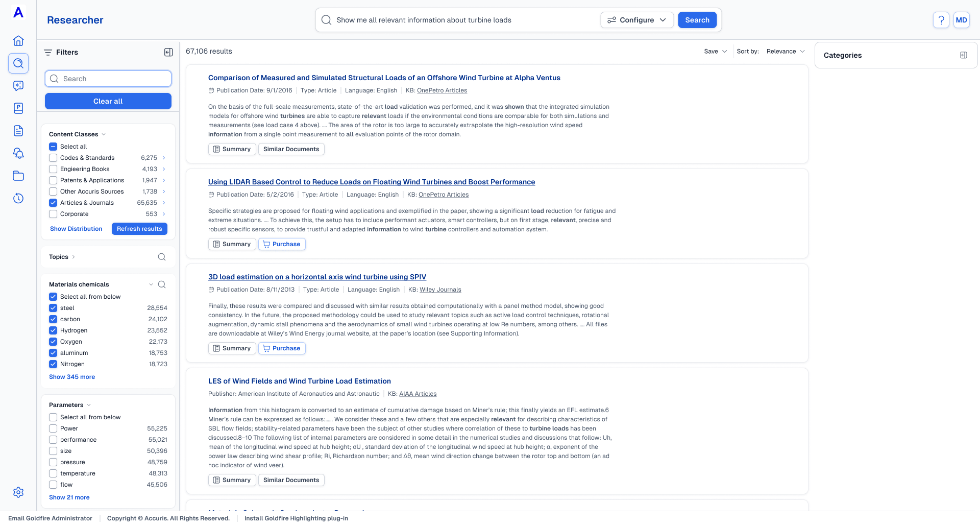Click magnifier icon beside Materials chemicals
This screenshot has width=980, height=526.
point(162,284)
